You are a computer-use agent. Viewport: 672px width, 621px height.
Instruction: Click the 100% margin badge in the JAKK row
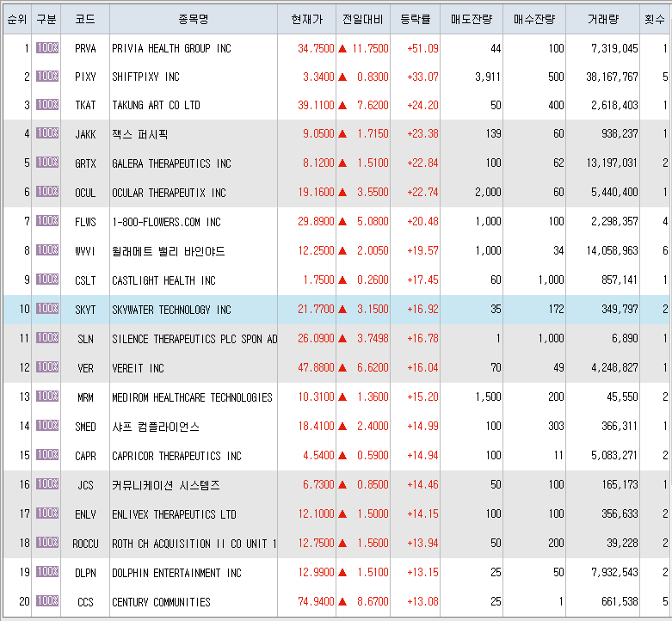tap(47, 132)
